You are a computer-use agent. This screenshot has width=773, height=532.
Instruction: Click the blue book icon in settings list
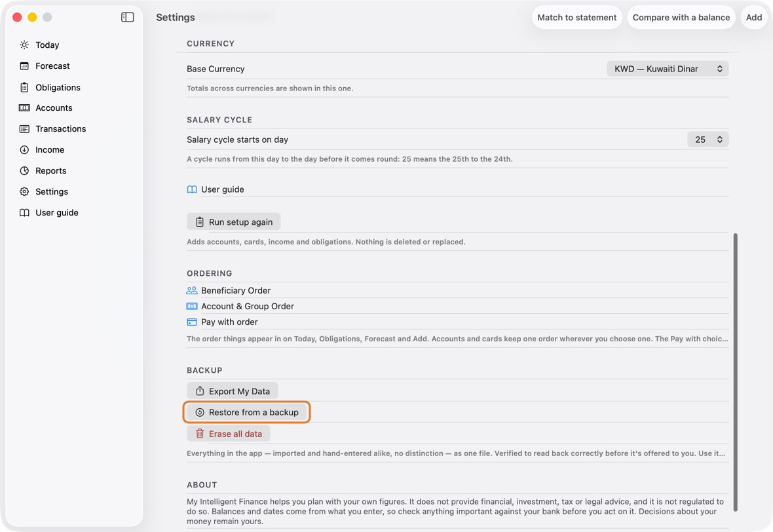192,189
